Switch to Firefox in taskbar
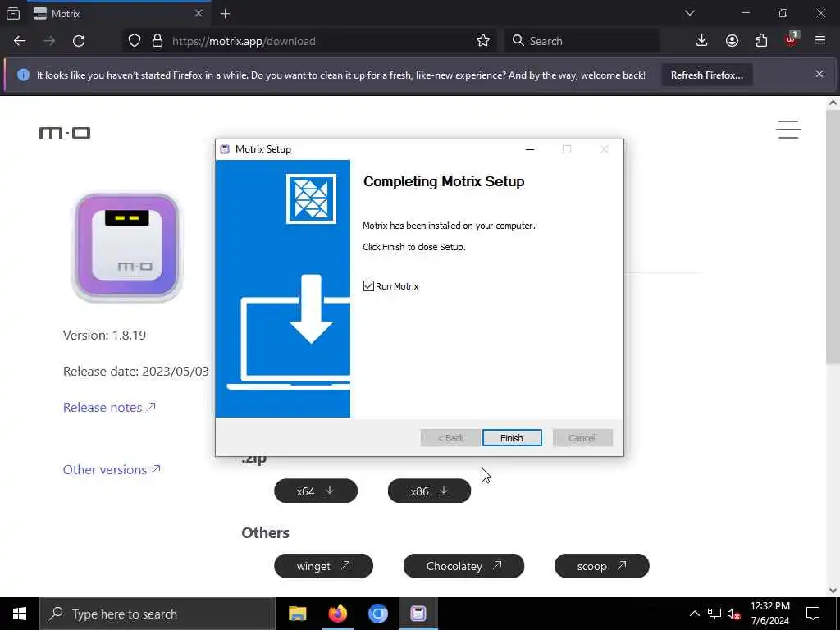Image resolution: width=840 pixels, height=630 pixels. point(337,614)
